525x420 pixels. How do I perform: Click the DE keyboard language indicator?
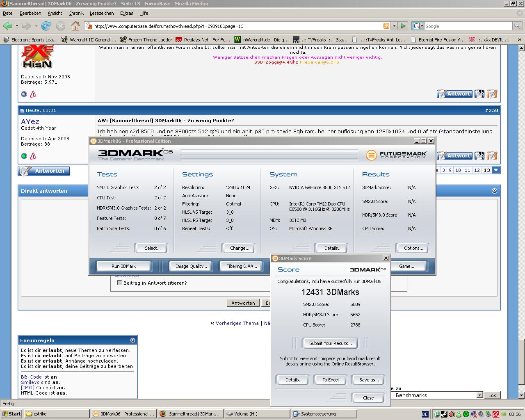click(x=425, y=414)
